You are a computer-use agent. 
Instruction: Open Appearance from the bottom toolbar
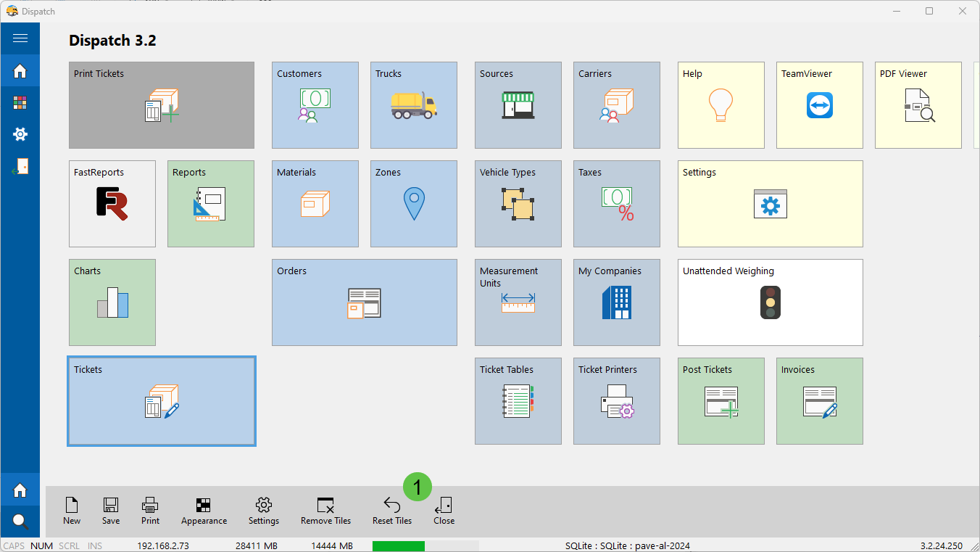pyautogui.click(x=204, y=511)
